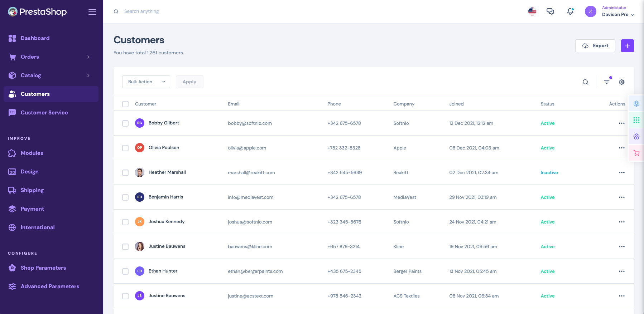Open Design in the sidebar

pyautogui.click(x=51, y=172)
